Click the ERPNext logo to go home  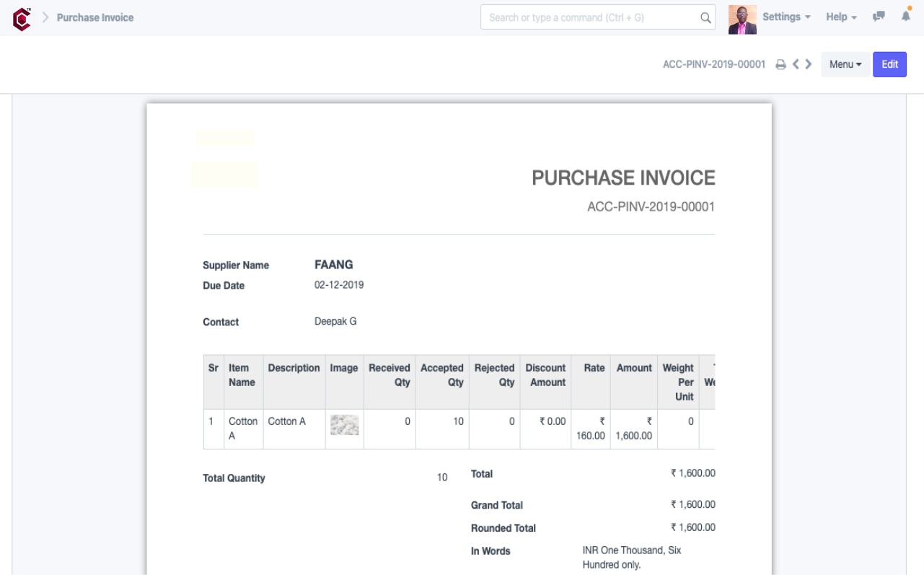(22, 17)
